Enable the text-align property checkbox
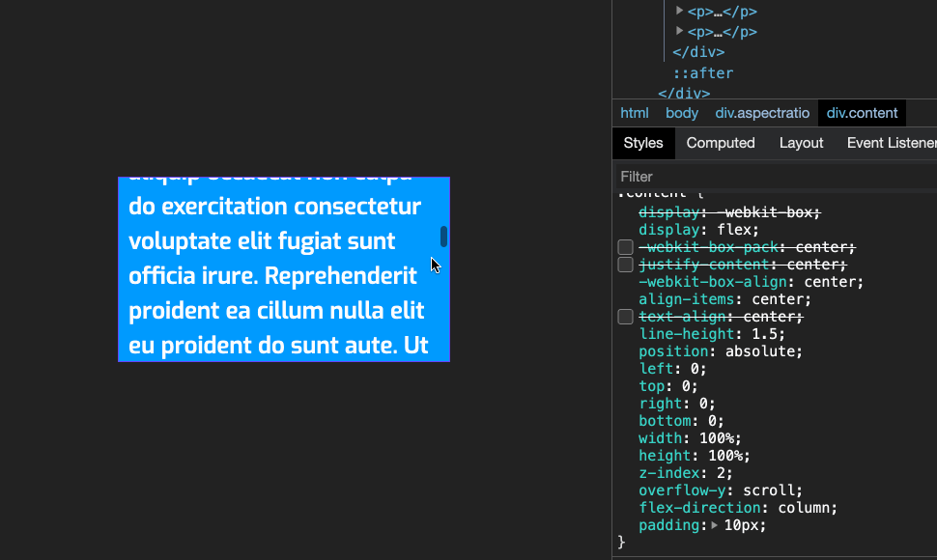 [625, 317]
